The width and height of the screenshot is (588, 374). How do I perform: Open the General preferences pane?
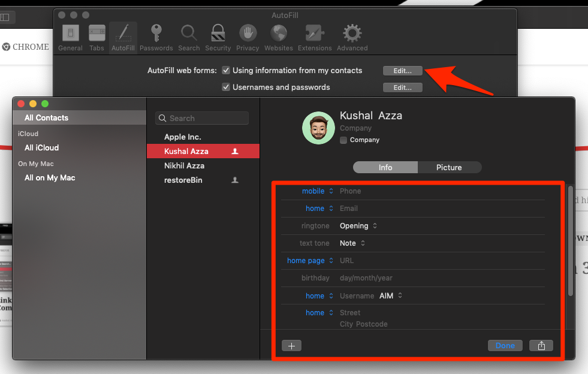pos(70,38)
